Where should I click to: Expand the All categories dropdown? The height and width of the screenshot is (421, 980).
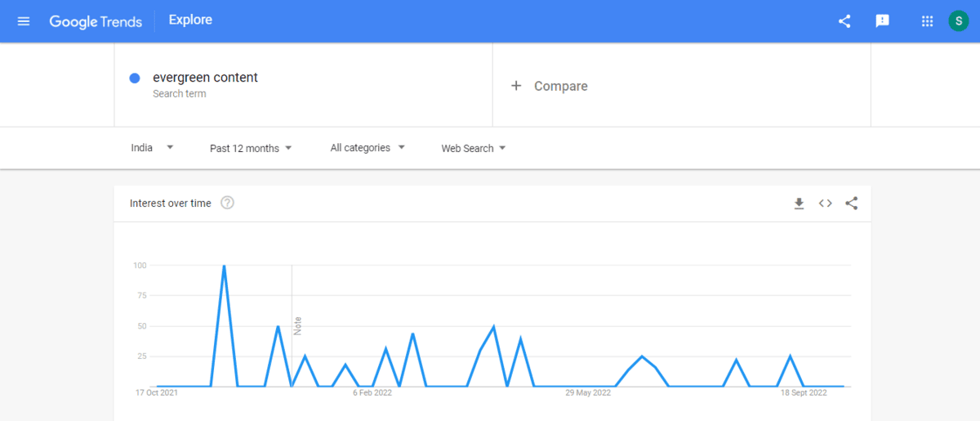point(367,148)
